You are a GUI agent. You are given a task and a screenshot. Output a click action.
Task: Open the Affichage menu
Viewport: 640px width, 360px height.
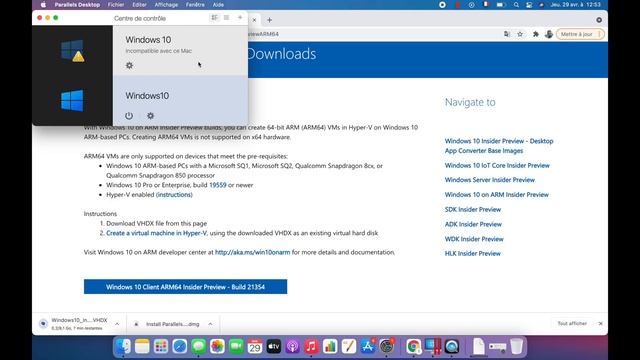[x=166, y=5]
